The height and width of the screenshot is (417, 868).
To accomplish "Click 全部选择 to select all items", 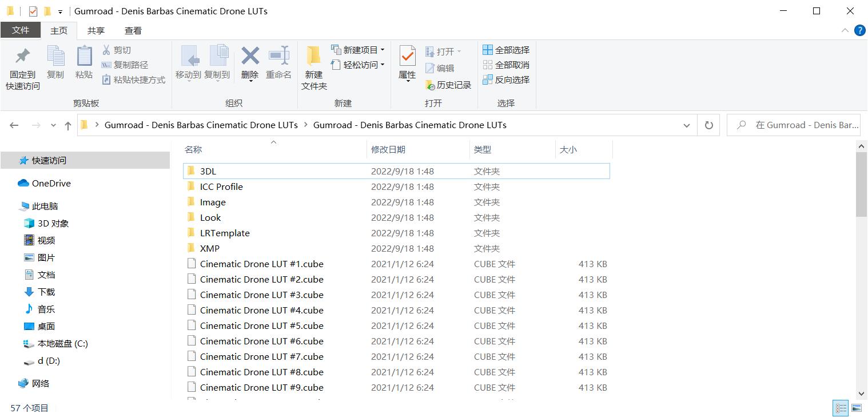I will [x=506, y=50].
